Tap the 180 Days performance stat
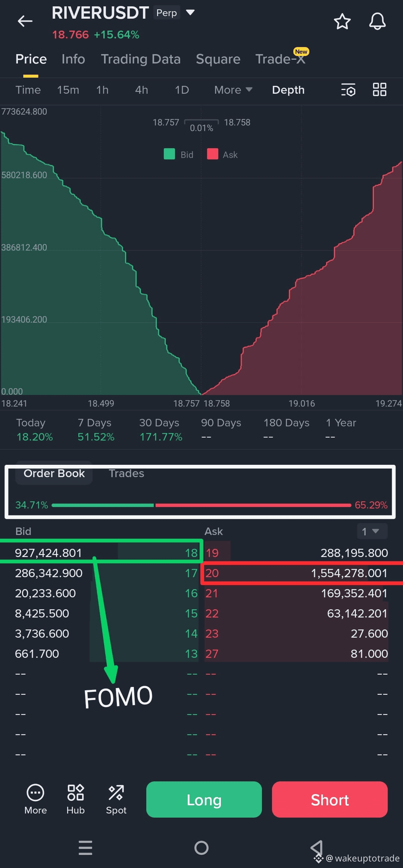 286,430
